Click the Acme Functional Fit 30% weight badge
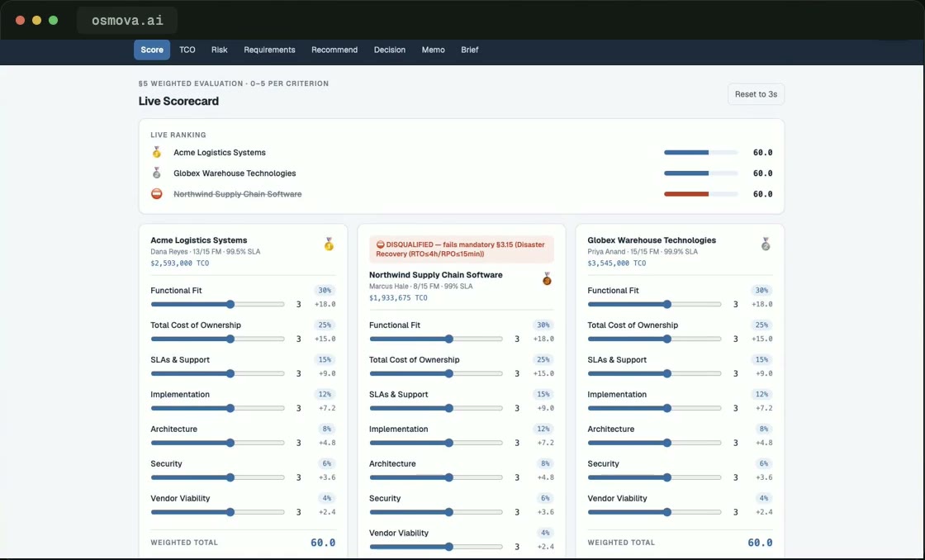The height and width of the screenshot is (560, 925). click(x=325, y=291)
